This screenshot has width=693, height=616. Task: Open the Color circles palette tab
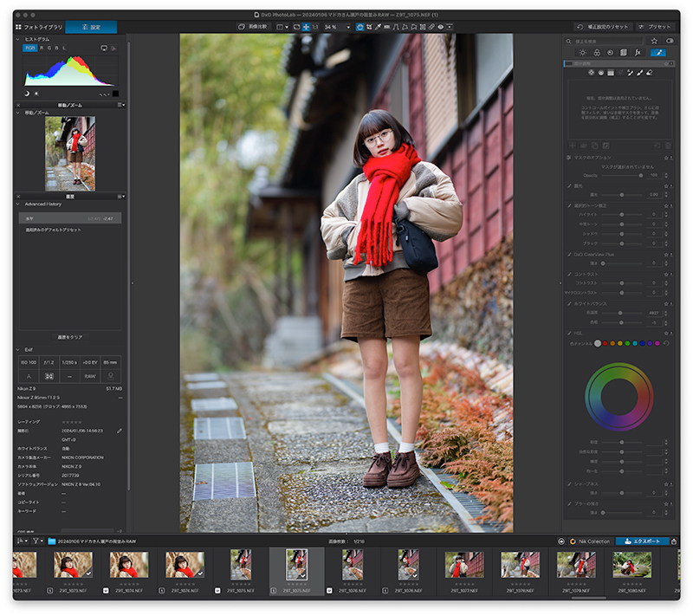[x=597, y=53]
